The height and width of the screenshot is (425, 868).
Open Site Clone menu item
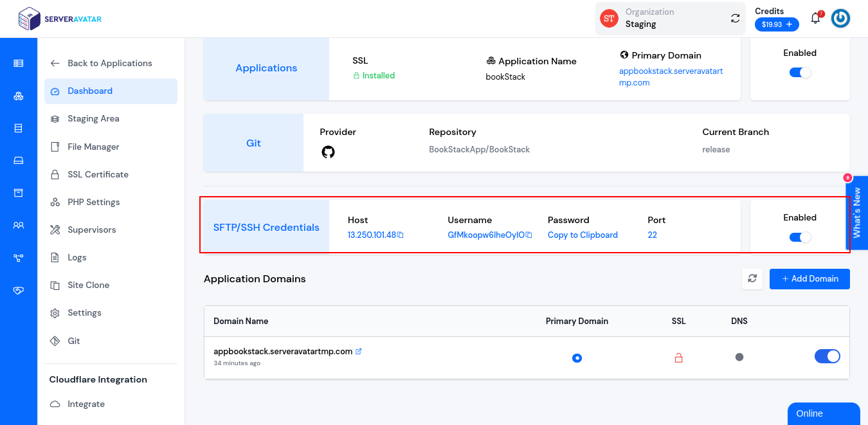tap(111, 285)
